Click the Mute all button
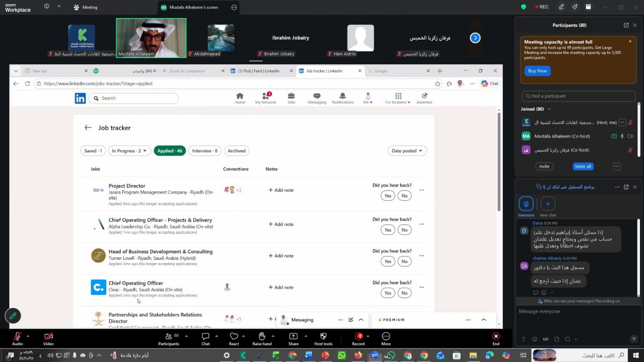Image resolution: width=644 pixels, height=362 pixels. 583,167
